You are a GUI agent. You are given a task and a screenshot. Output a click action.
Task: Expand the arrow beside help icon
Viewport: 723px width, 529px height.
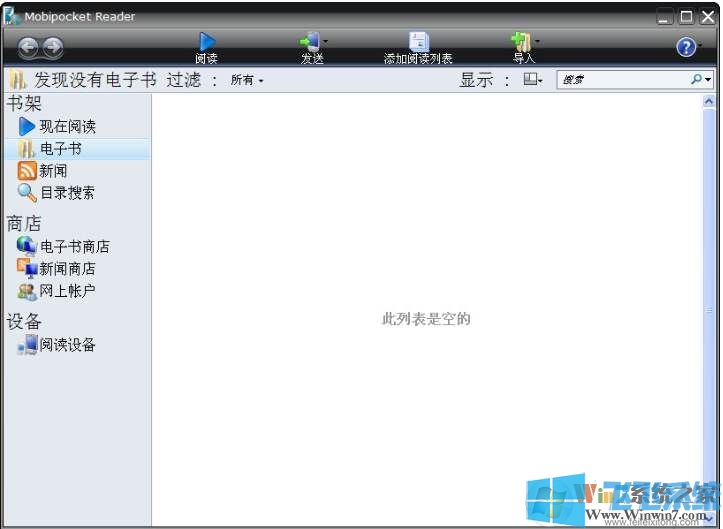700,45
